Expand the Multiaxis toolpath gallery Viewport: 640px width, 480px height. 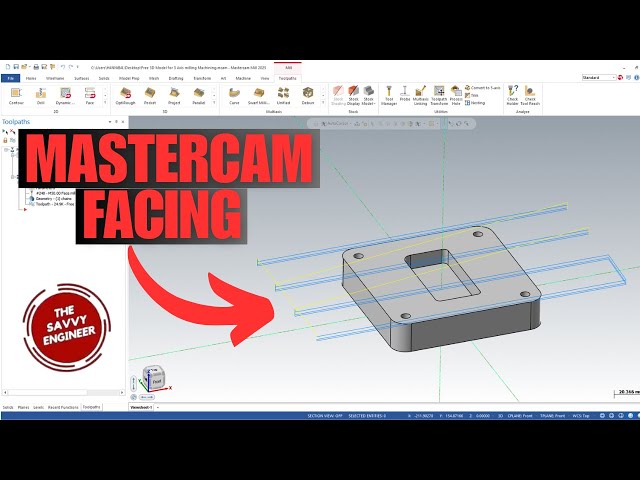click(x=323, y=103)
